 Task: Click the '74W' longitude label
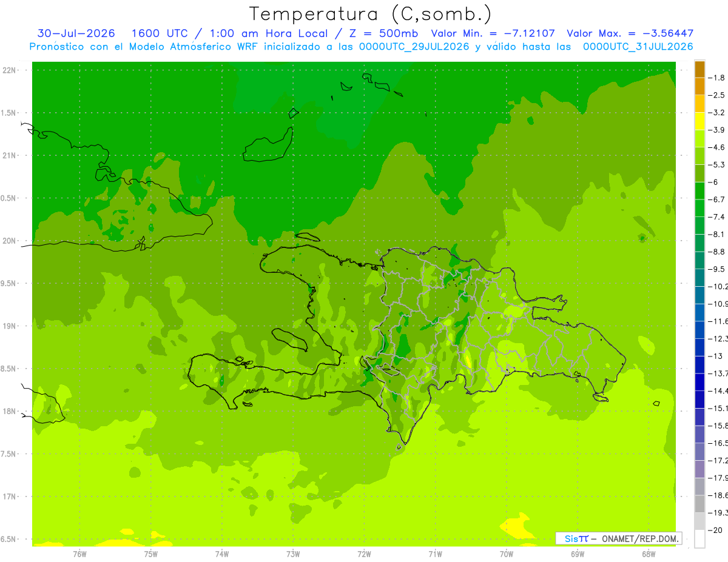(221, 554)
